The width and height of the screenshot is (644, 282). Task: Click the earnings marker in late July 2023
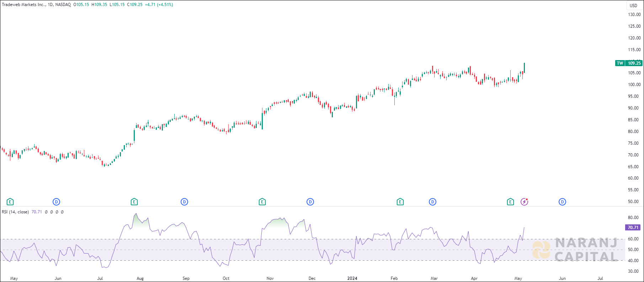click(134, 202)
